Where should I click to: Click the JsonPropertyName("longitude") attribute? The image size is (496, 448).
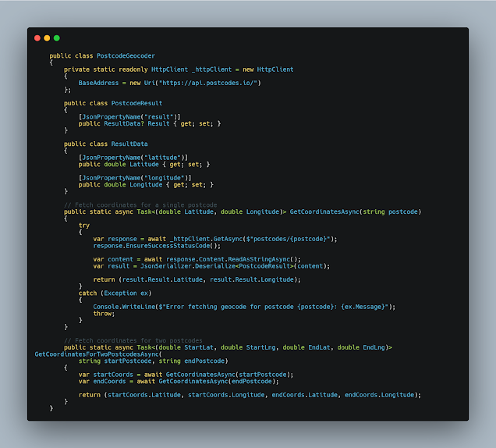[135, 178]
